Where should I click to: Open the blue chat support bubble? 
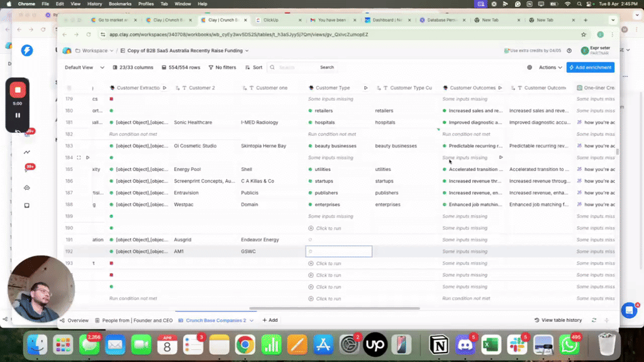(628, 310)
